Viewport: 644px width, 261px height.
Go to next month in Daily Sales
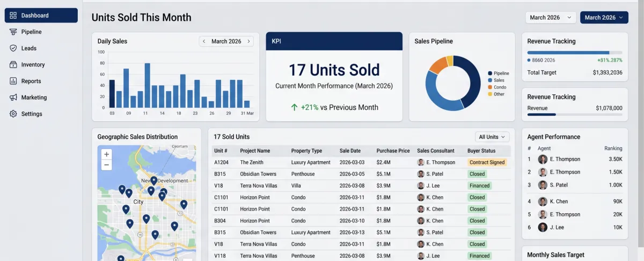[248, 41]
